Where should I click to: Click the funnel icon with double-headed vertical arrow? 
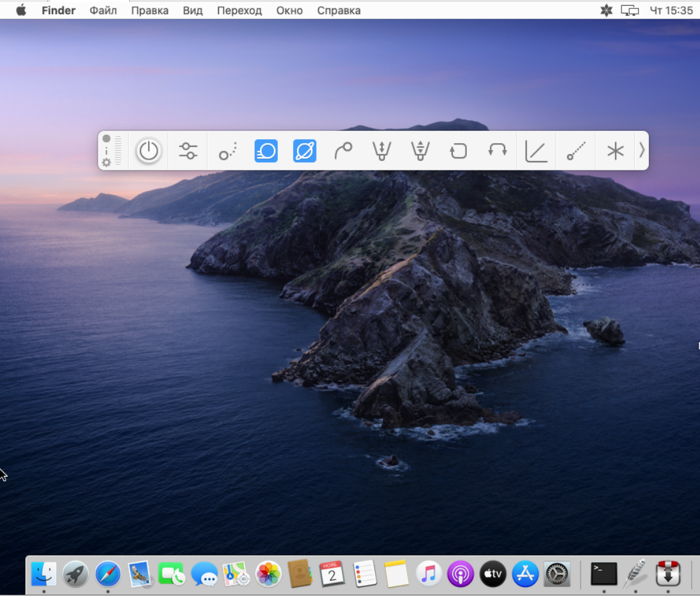(x=381, y=151)
